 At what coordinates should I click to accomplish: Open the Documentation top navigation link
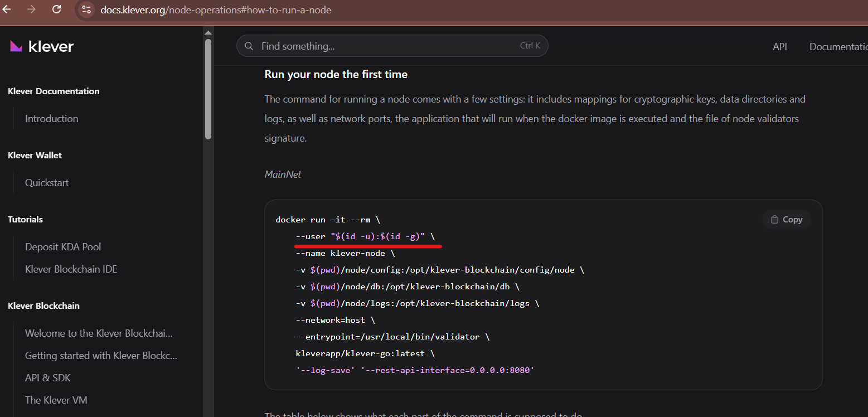pyautogui.click(x=838, y=47)
